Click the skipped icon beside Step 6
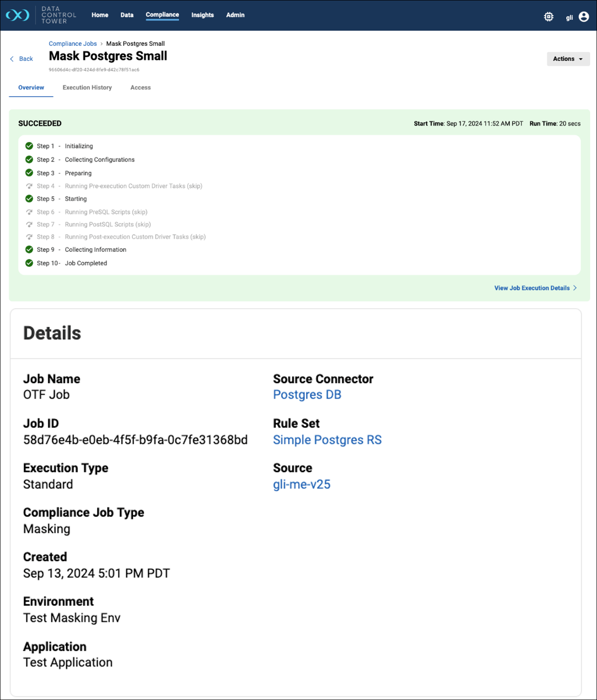 click(x=29, y=212)
